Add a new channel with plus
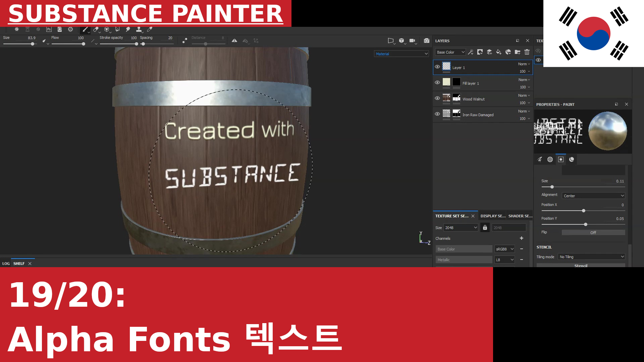The width and height of the screenshot is (644, 362). pyautogui.click(x=522, y=238)
